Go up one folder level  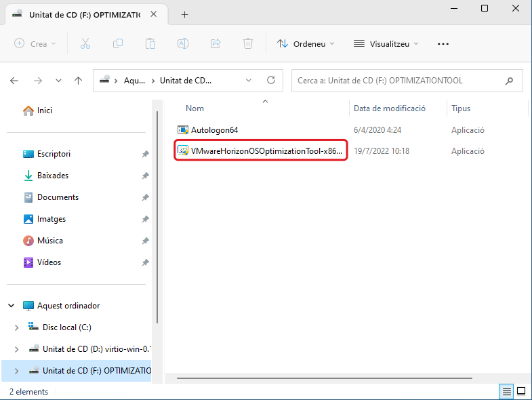coord(79,80)
